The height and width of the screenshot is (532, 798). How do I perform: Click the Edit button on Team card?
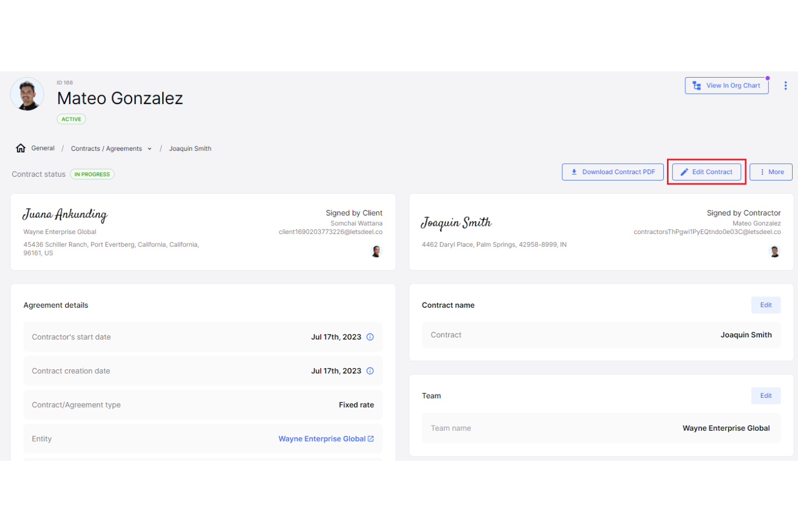(766, 395)
